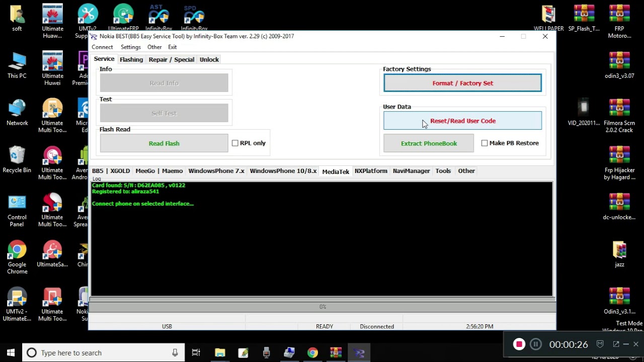Open Filmora Scrn 2.0.2 Crack archive
644x362 pixels.
(x=619, y=116)
